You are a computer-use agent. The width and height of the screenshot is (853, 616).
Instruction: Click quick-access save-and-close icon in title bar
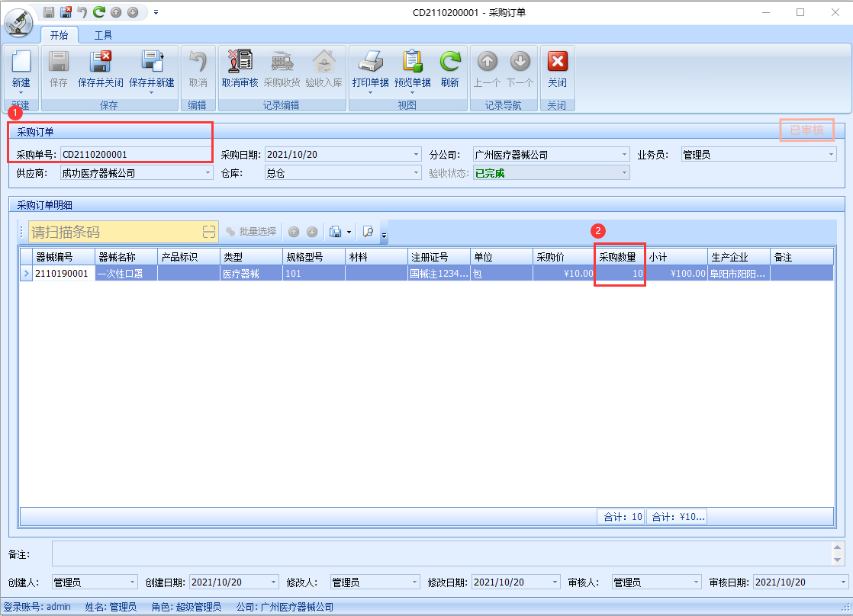66,12
